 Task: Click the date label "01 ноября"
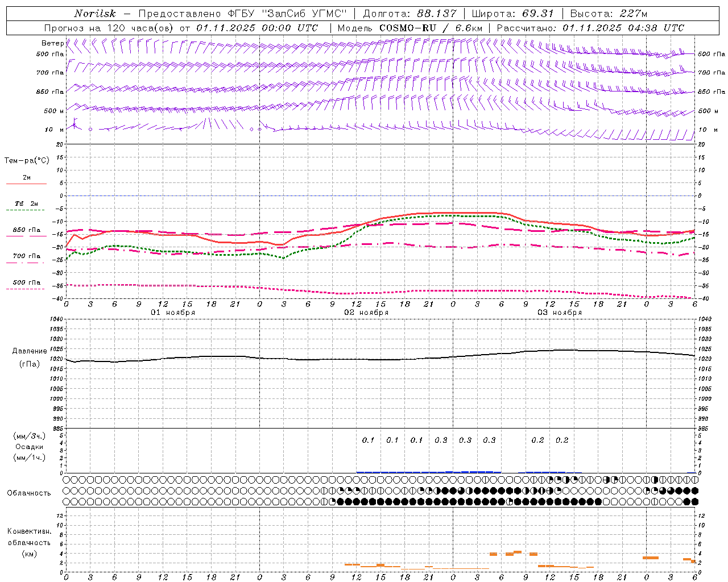(x=173, y=313)
